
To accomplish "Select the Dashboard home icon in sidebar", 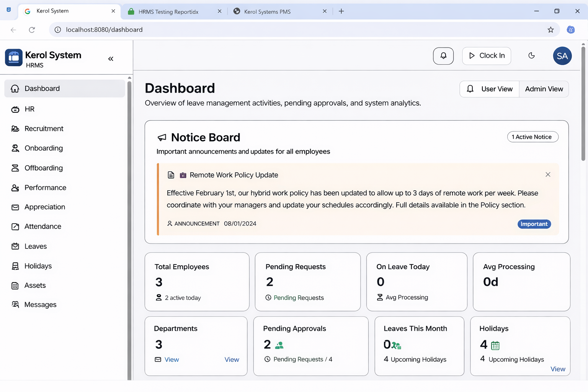I will tap(15, 89).
